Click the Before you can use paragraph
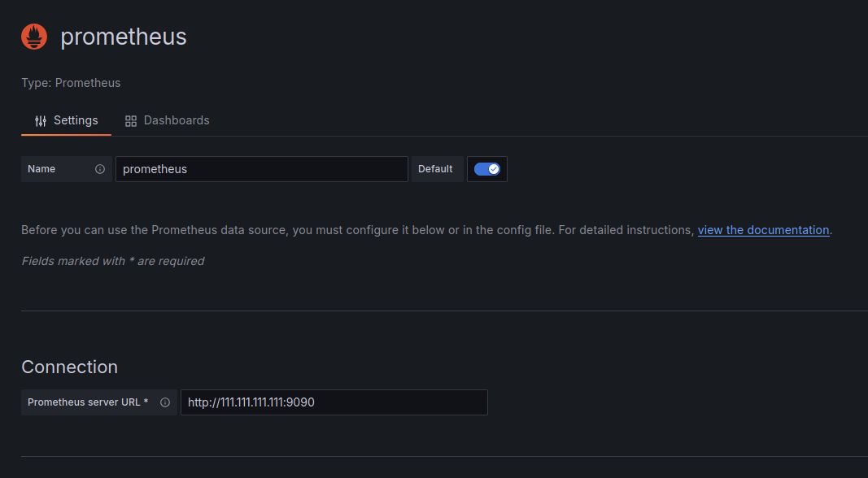This screenshot has width=868, height=478. (x=426, y=230)
